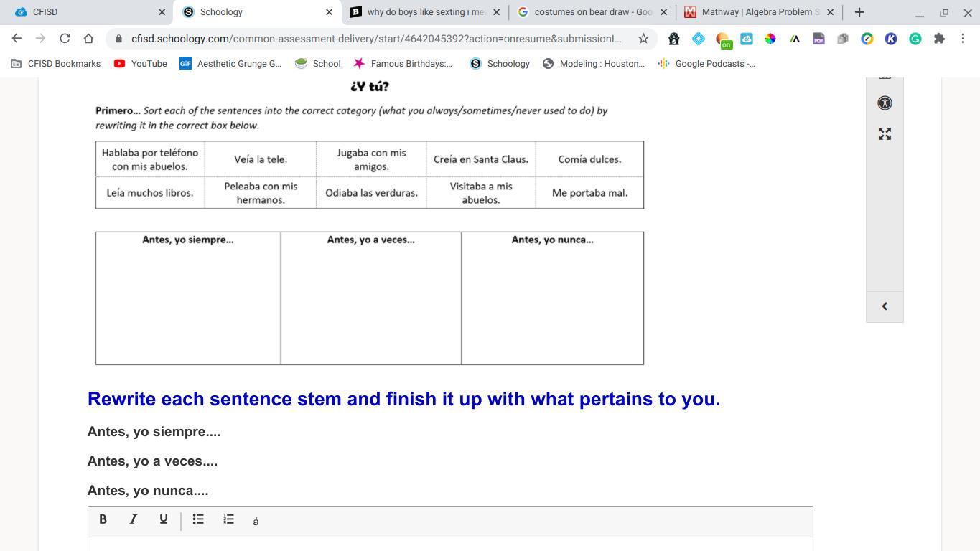This screenshot has width=980, height=551.
Task: Click the sentence 'Veía la tele.'
Action: (x=261, y=159)
